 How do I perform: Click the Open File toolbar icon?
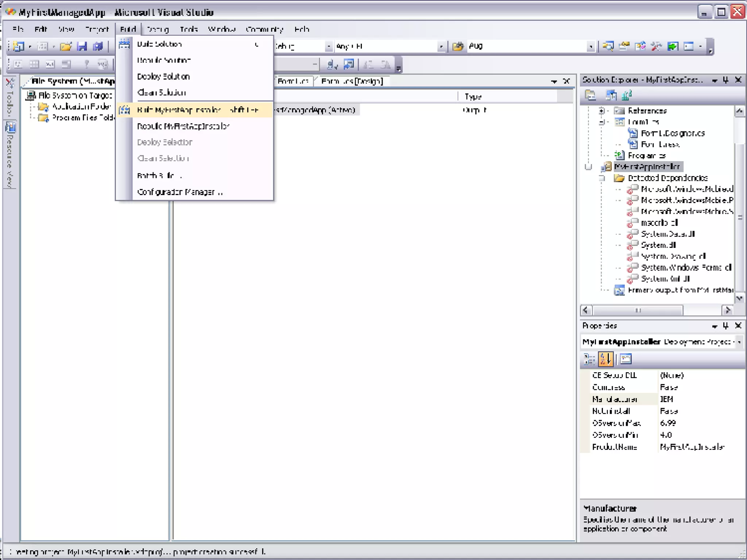pos(66,46)
